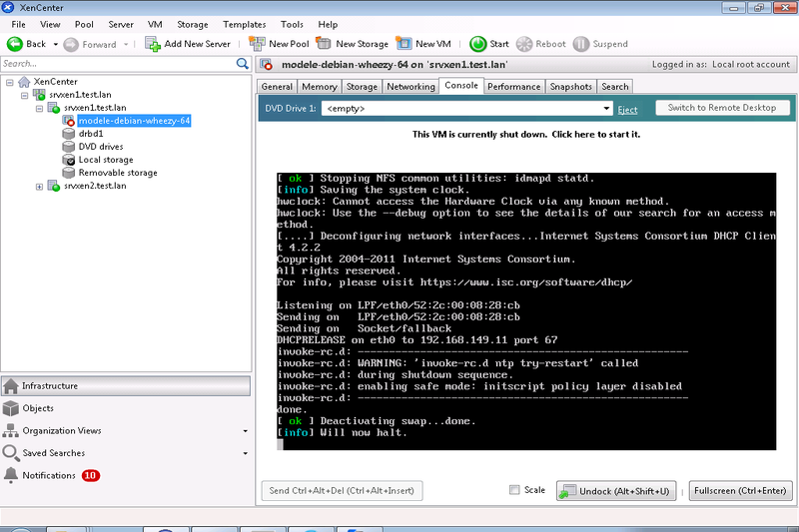Click 'Click here to start it' message

(x=595, y=135)
